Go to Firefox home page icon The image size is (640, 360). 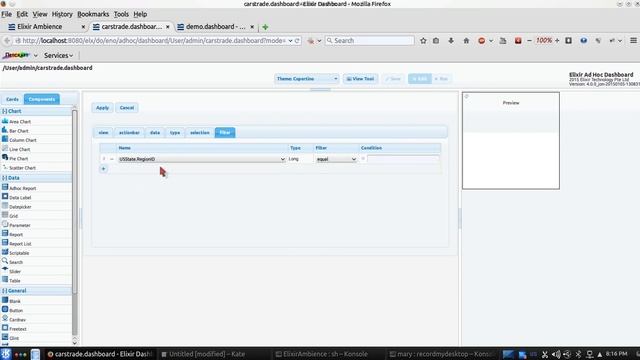click(x=466, y=40)
